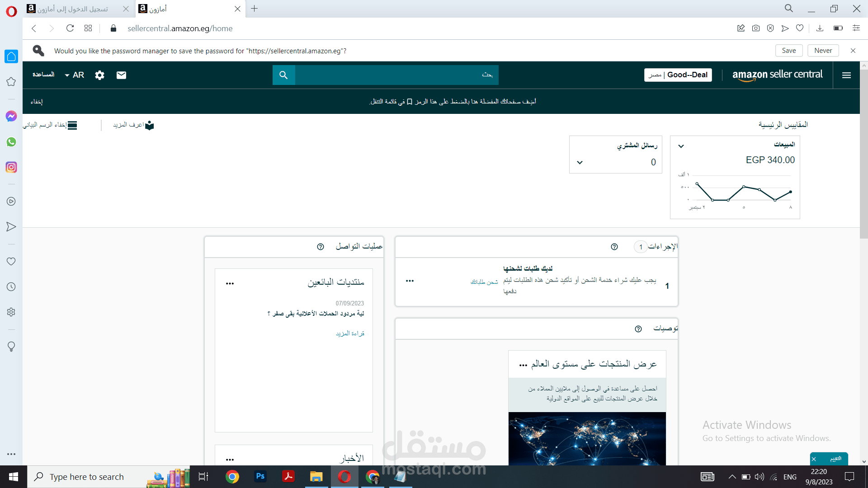868x488 pixels.
Task: Open Opera settings gear in sidebar
Action: tap(11, 312)
